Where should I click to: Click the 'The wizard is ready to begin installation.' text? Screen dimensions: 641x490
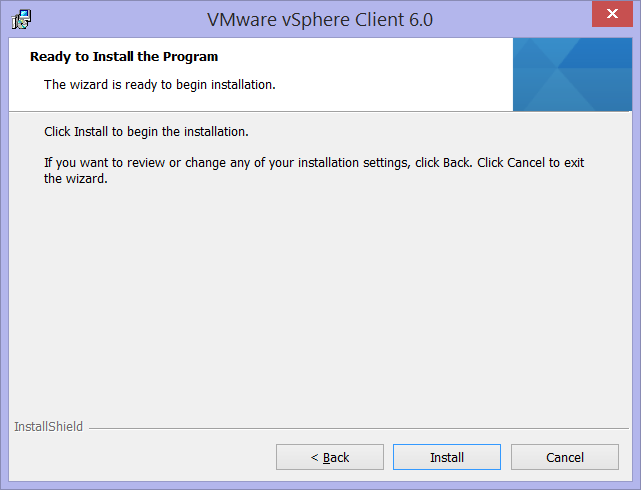[160, 85]
